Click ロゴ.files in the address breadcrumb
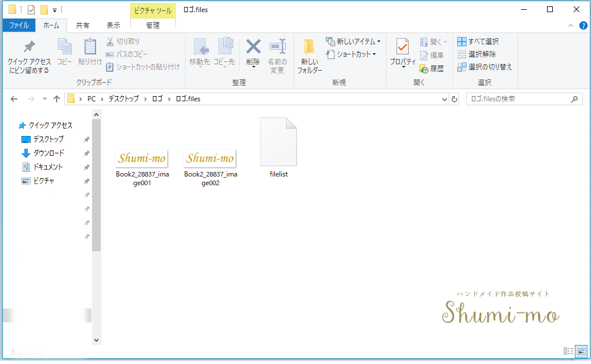591x364 pixels. point(188,99)
